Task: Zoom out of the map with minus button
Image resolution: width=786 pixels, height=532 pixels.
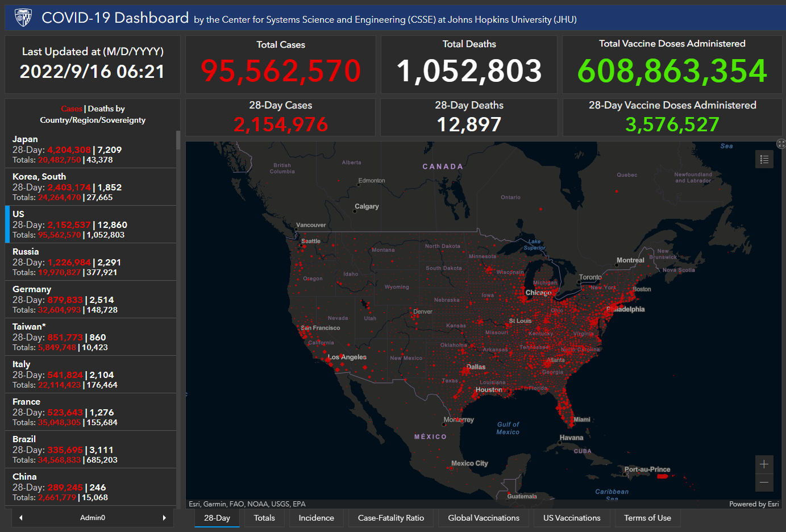Action: coord(764,483)
